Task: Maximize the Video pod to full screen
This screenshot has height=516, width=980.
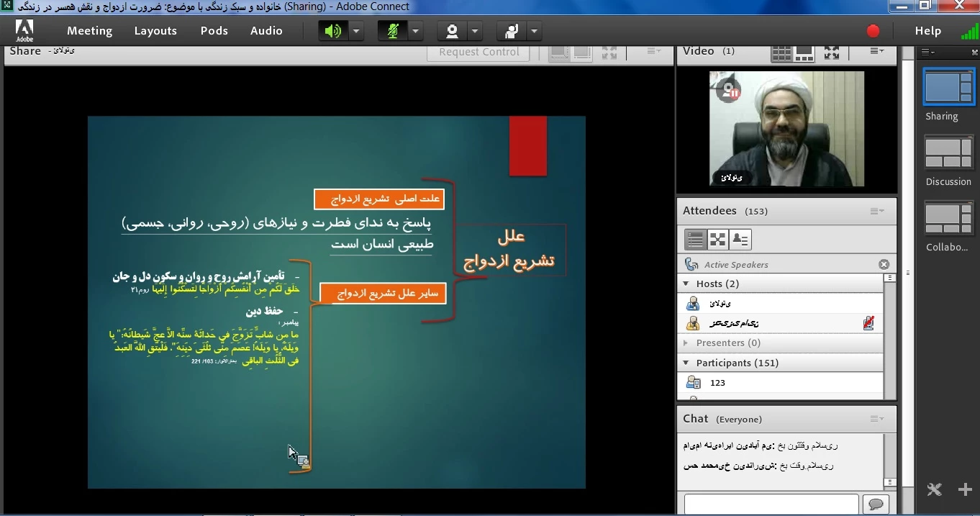Action: tap(832, 53)
